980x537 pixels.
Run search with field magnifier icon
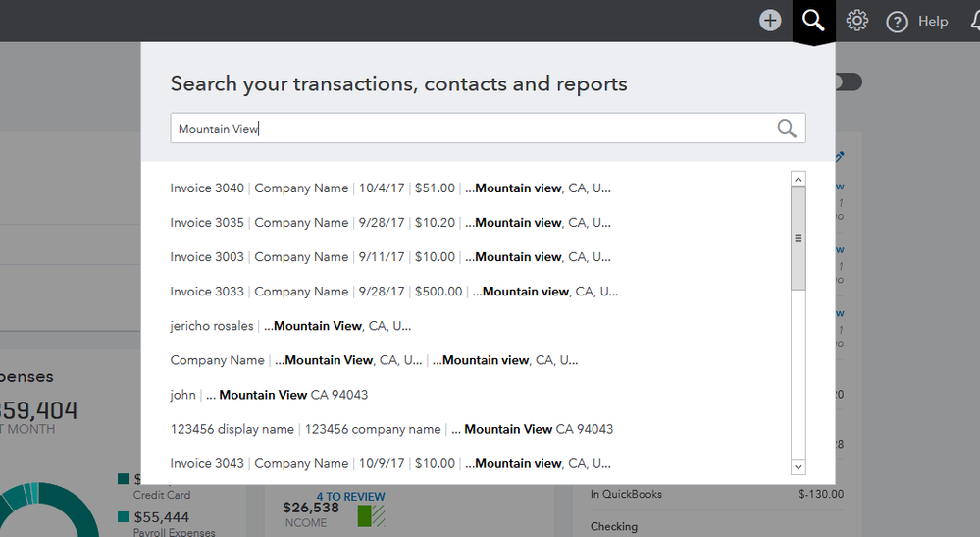(787, 129)
